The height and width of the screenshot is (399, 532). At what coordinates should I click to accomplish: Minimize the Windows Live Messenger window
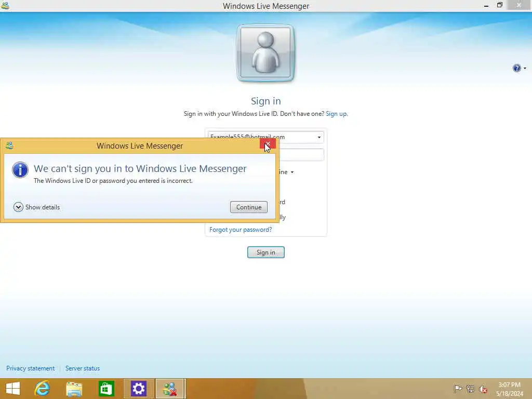(486, 6)
